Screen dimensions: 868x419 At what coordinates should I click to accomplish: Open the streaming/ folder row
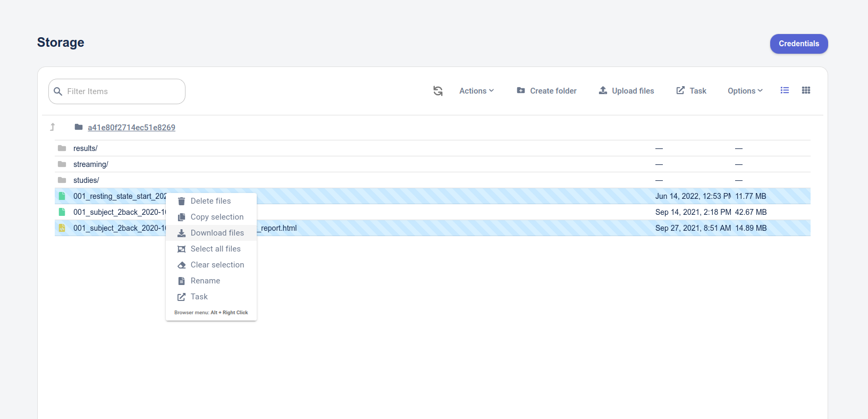coord(432,164)
